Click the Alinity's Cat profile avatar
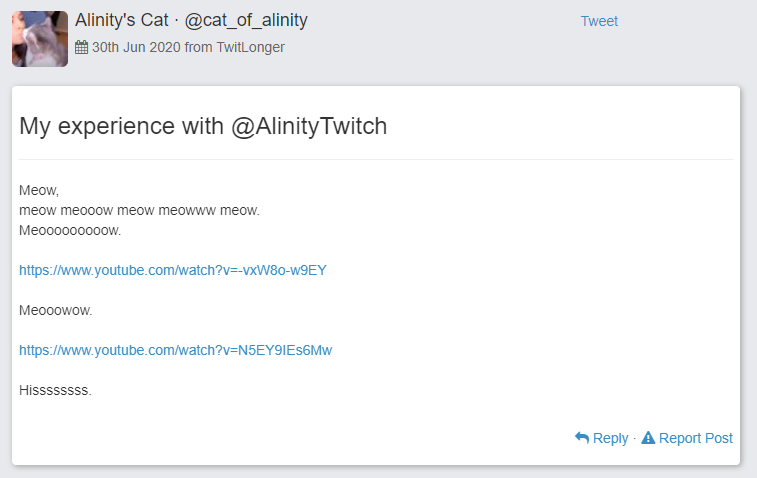757x478 pixels. click(40, 39)
